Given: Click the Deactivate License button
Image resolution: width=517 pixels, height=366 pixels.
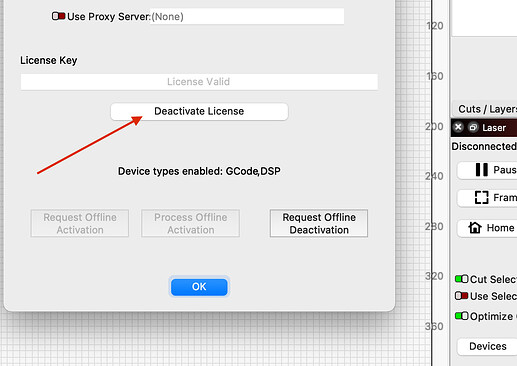Looking at the screenshot, I should [x=199, y=111].
